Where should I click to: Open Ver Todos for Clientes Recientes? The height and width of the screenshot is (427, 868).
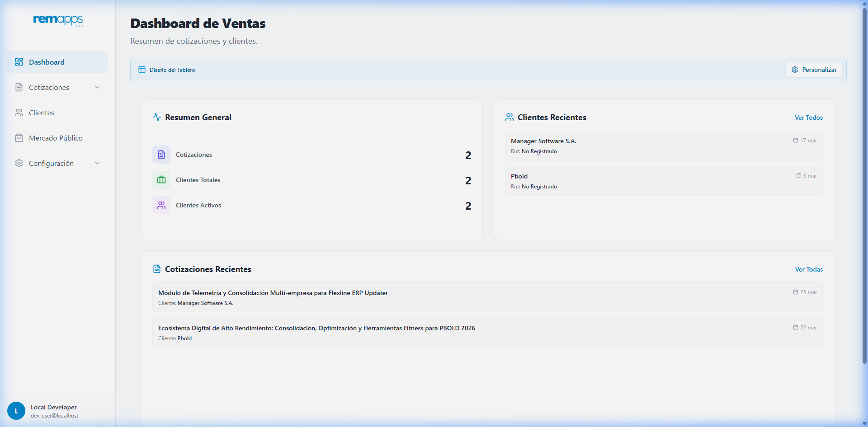pos(808,117)
